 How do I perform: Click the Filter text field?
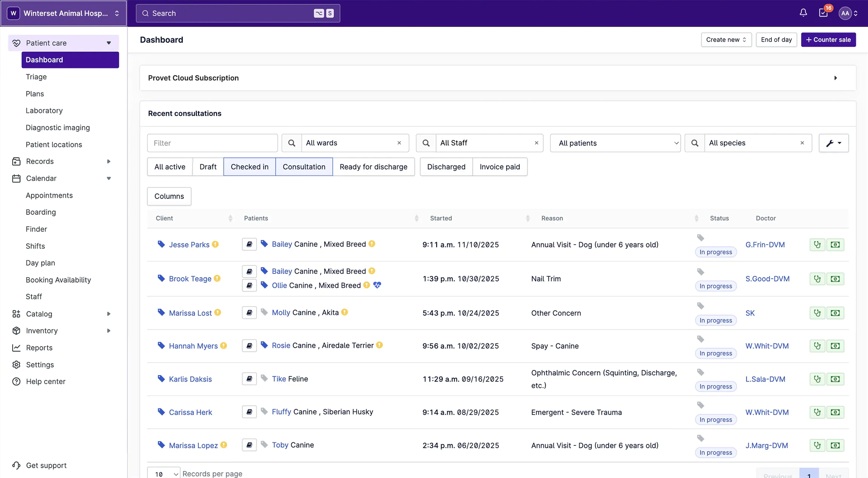(x=212, y=143)
